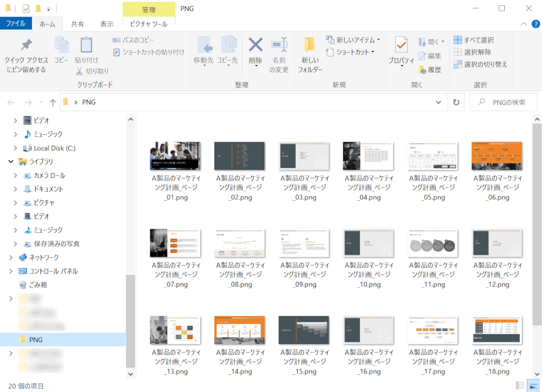Collapse the ライブラリ tree node

point(11,162)
